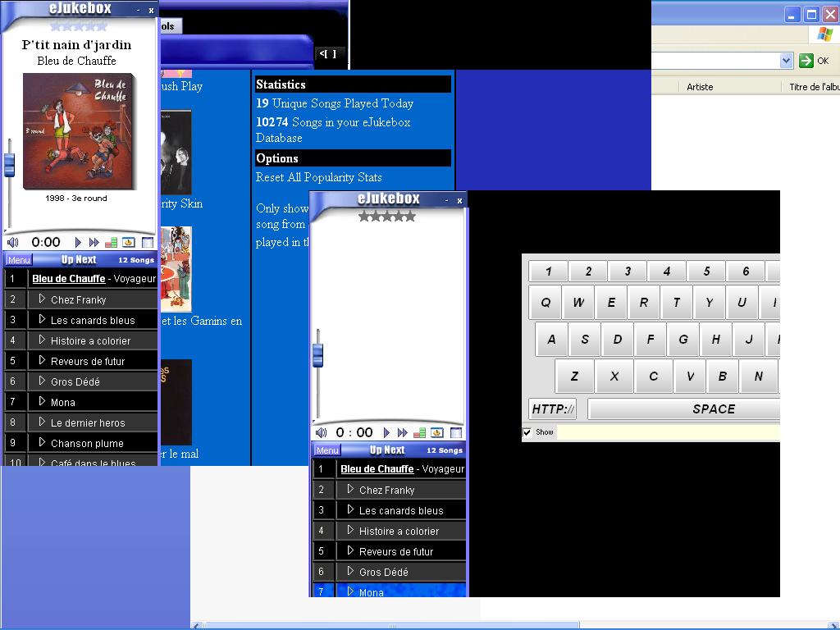Viewport: 840px width, 630px height.
Task: Click N key on on-screen keyboard
Action: click(x=758, y=376)
